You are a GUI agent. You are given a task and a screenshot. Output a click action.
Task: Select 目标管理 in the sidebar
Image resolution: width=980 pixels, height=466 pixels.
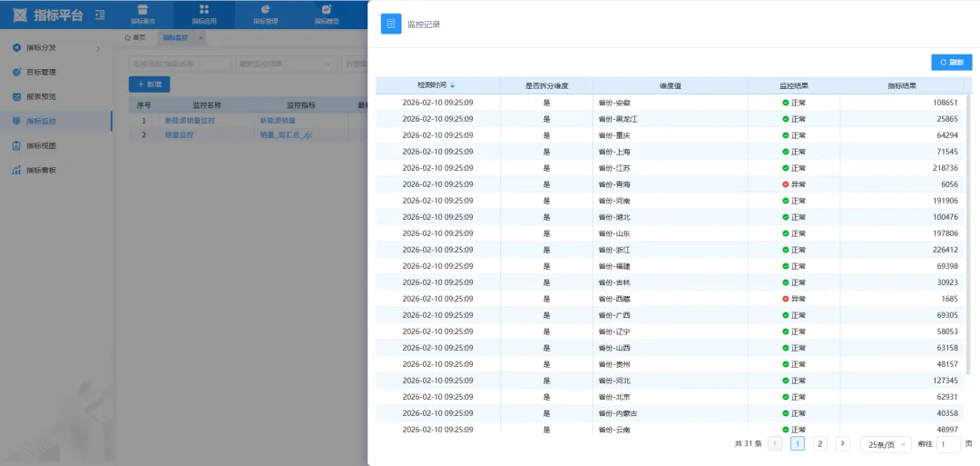click(x=41, y=72)
